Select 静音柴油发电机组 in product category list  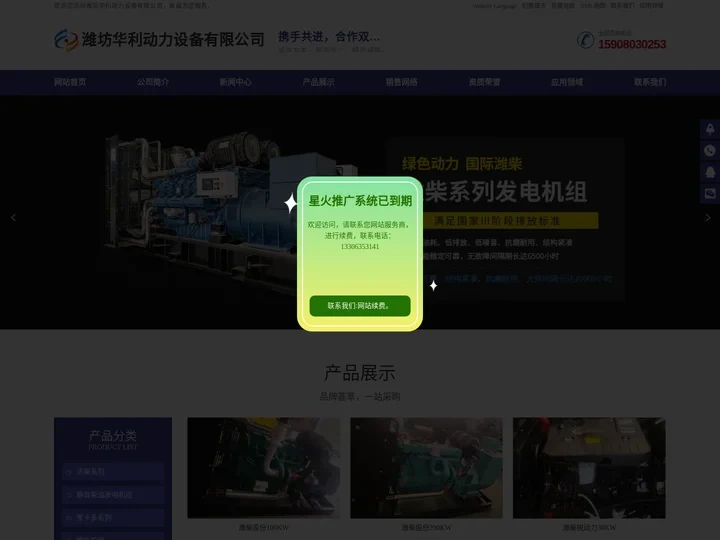tap(113, 495)
